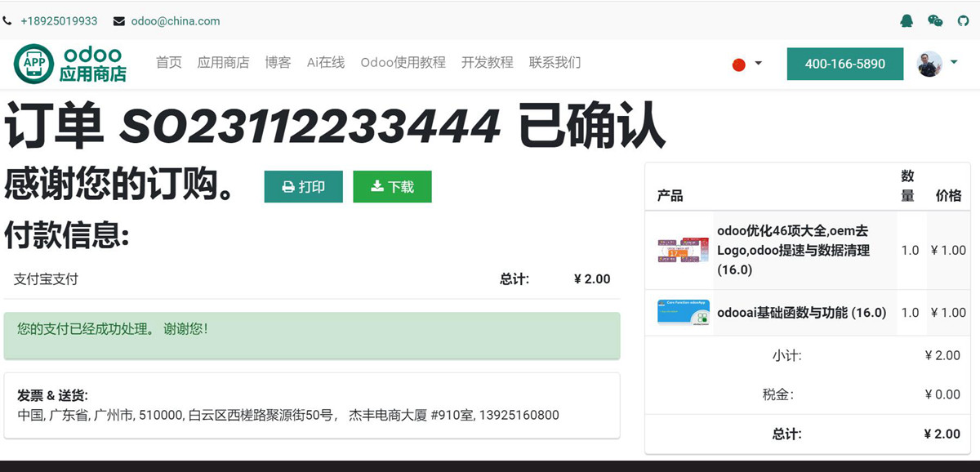Click the 400-166-5890 phone button

click(845, 64)
